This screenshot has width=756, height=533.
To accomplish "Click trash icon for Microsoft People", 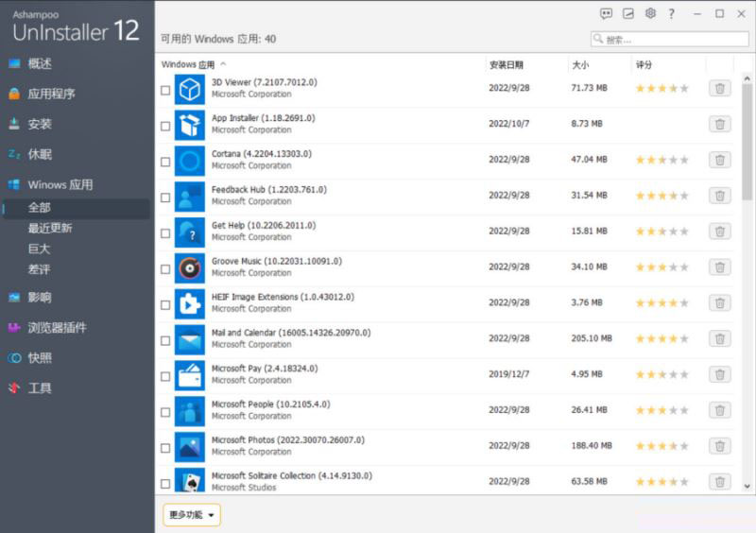I will [x=719, y=409].
